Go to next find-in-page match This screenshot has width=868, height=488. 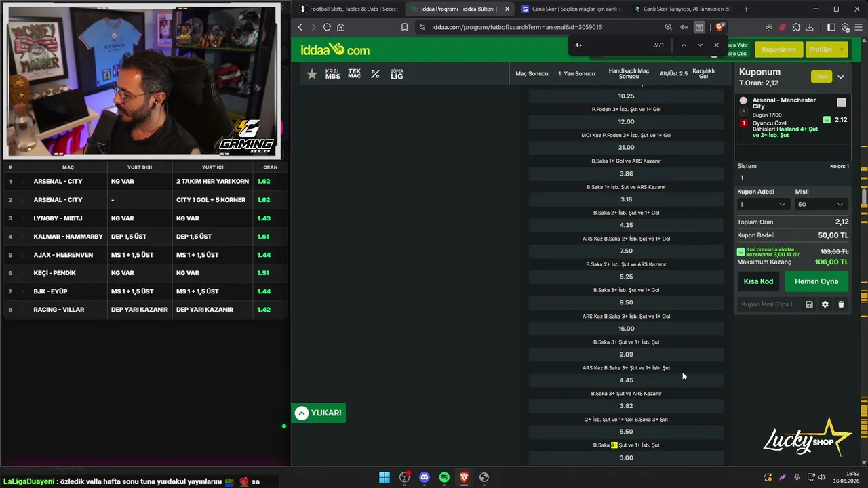[700, 45]
